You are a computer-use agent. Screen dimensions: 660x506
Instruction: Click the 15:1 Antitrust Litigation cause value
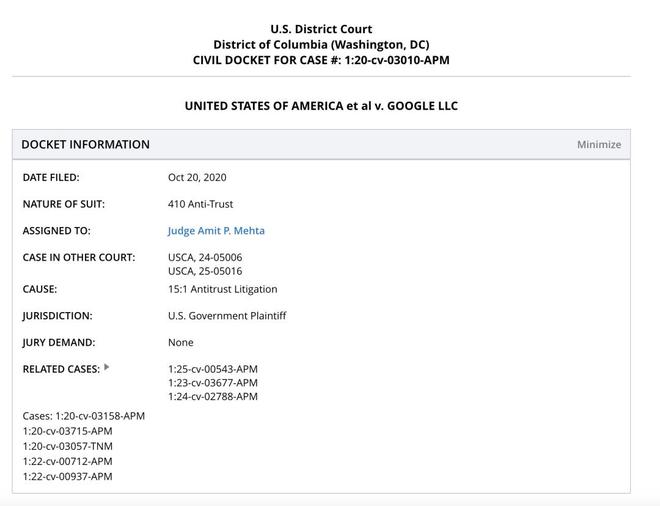pos(222,289)
